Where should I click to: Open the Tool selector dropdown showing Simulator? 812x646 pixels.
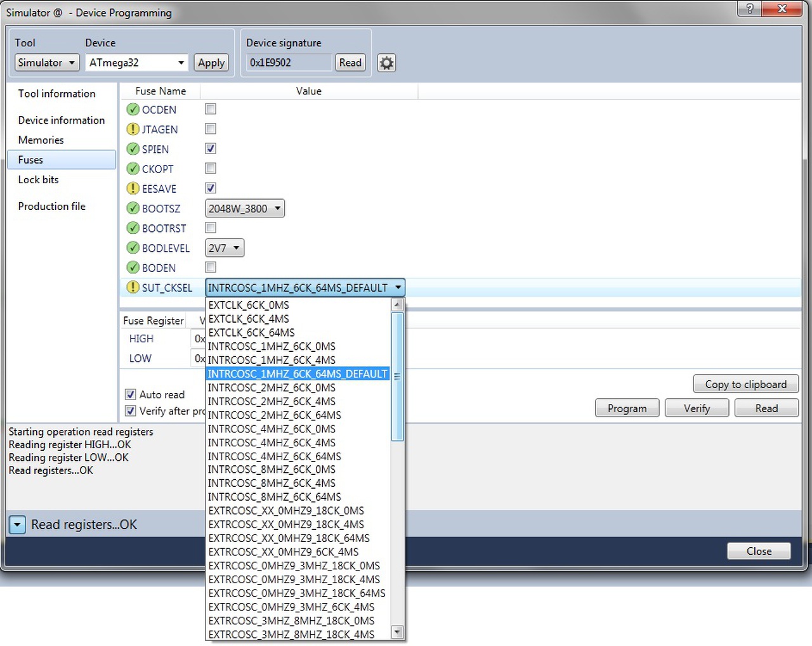[x=47, y=63]
